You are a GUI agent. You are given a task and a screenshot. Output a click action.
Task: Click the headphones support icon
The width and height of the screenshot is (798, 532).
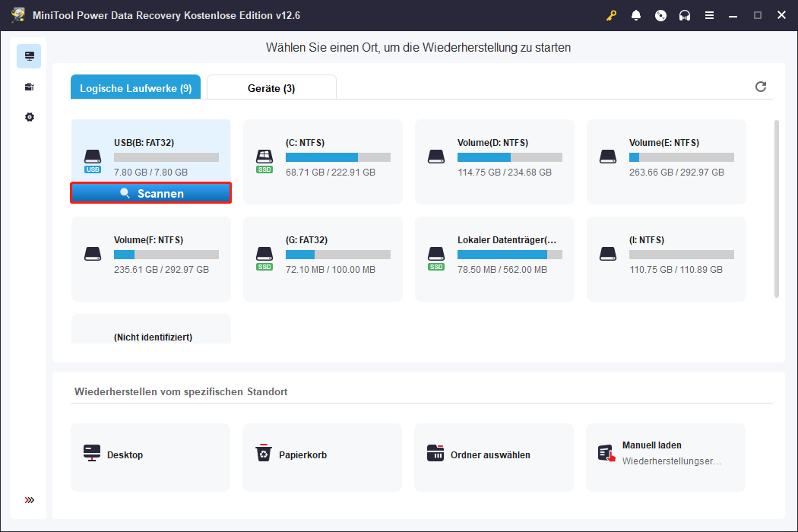point(685,14)
